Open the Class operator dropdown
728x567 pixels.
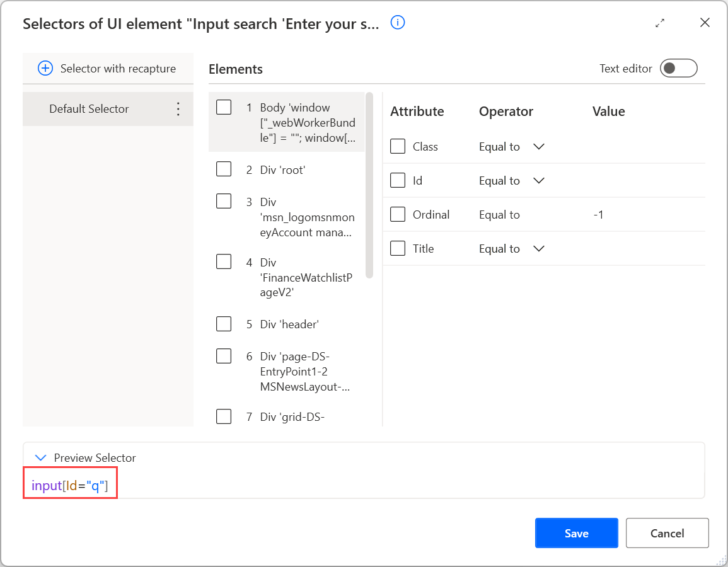(x=538, y=146)
